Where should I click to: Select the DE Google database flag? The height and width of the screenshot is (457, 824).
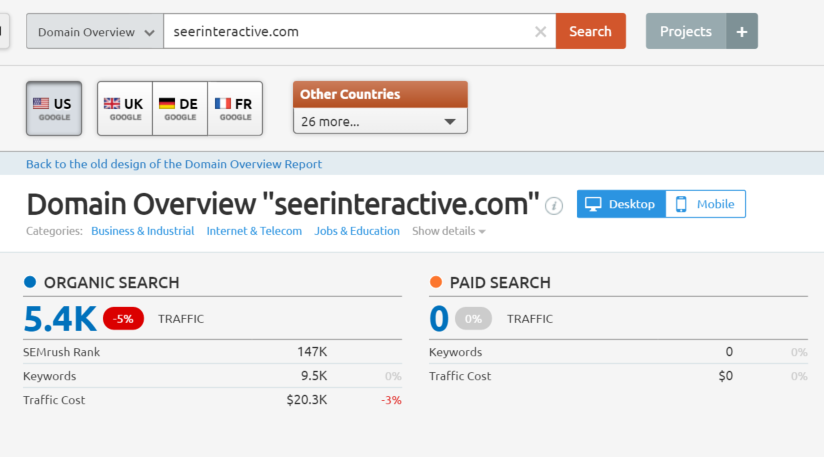[180, 108]
